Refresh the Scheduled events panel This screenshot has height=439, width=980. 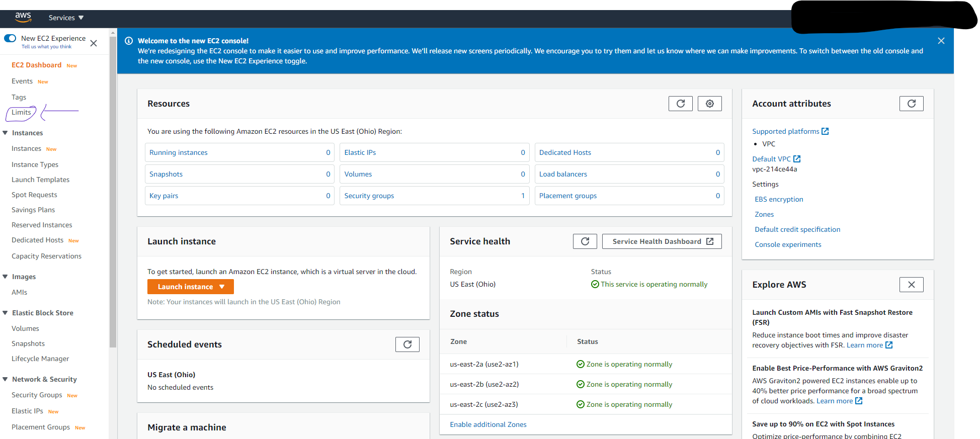(x=407, y=344)
